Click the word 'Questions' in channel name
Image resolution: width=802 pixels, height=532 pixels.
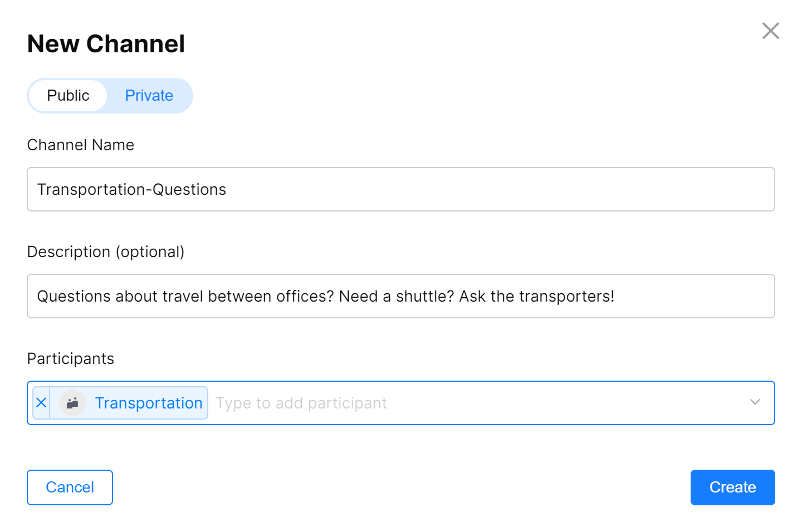189,190
